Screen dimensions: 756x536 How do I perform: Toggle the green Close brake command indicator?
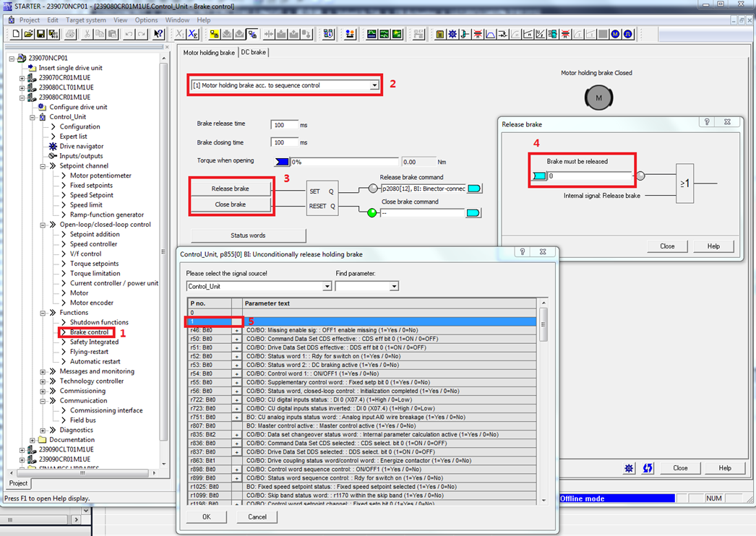[372, 213]
